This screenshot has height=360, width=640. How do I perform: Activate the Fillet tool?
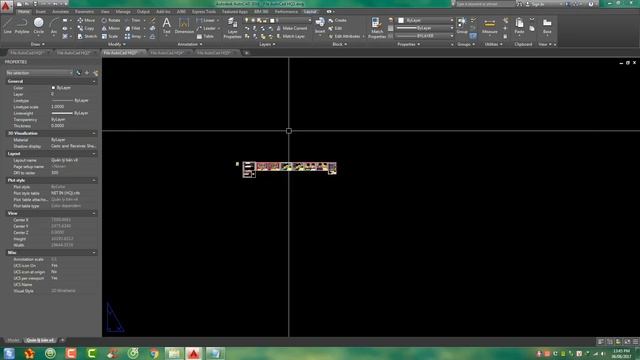133,28
